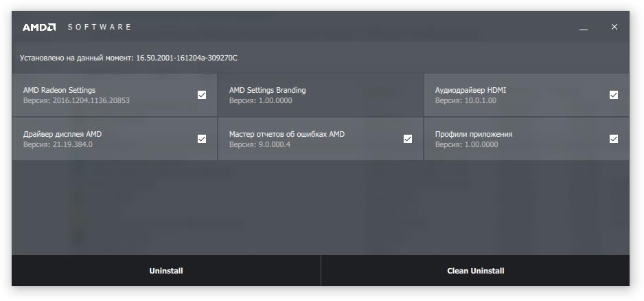644x301 pixels.
Task: Click the AMD logo in the header
Action: pyautogui.click(x=39, y=27)
